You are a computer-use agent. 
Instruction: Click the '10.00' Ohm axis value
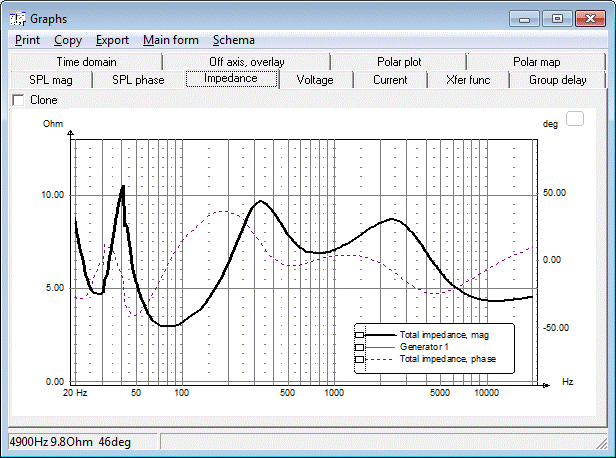(x=53, y=195)
